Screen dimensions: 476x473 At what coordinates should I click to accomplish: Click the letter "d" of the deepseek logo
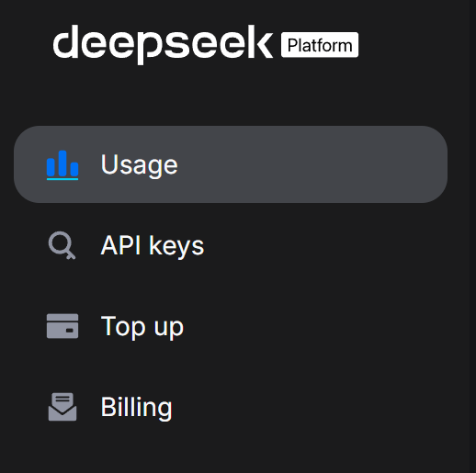coord(65,41)
